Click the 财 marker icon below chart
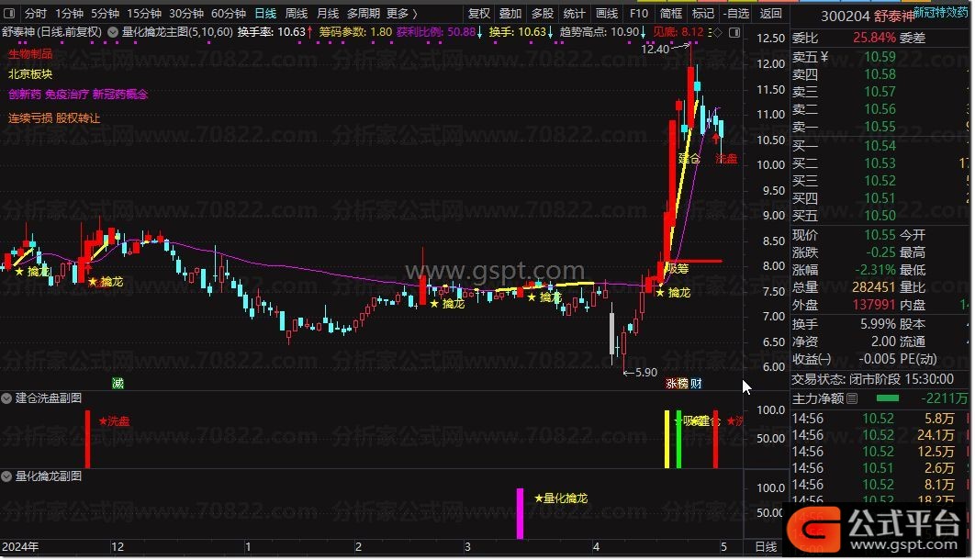The image size is (975, 560). (697, 384)
